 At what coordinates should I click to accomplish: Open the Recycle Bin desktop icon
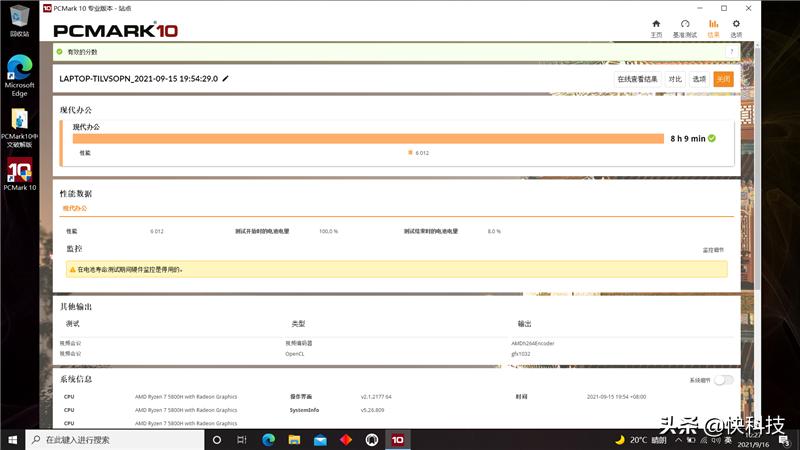click(19, 21)
